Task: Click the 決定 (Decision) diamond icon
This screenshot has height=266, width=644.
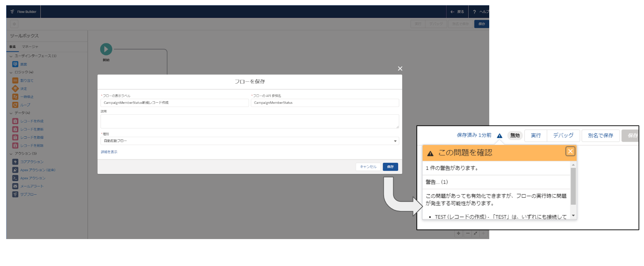Action: tap(15, 89)
